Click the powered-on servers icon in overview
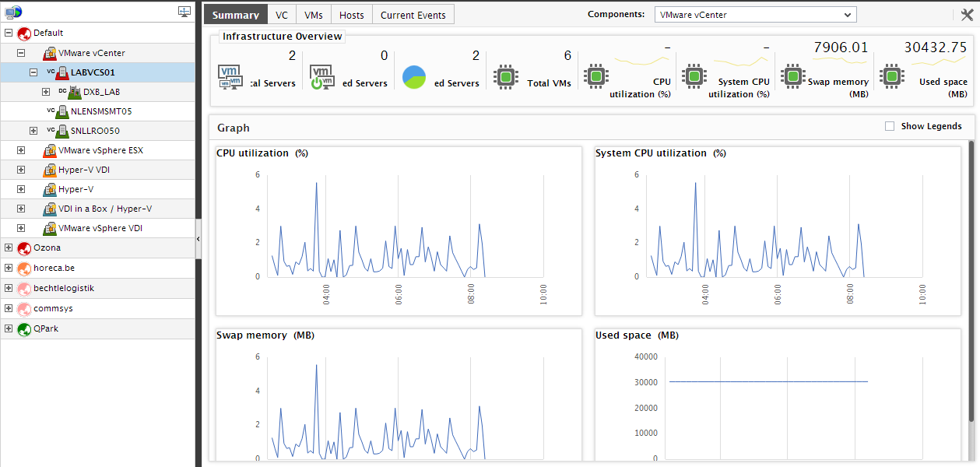Image resolution: width=980 pixels, height=467 pixels. tap(322, 77)
